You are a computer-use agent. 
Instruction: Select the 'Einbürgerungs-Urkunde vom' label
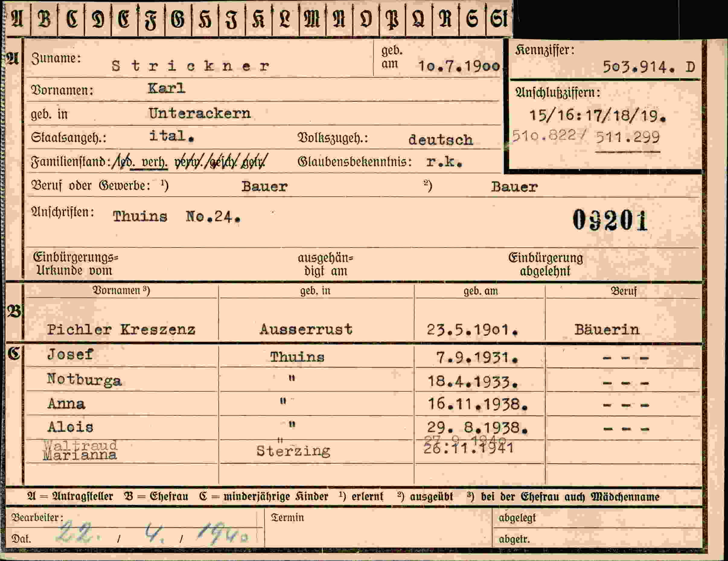coord(75,264)
